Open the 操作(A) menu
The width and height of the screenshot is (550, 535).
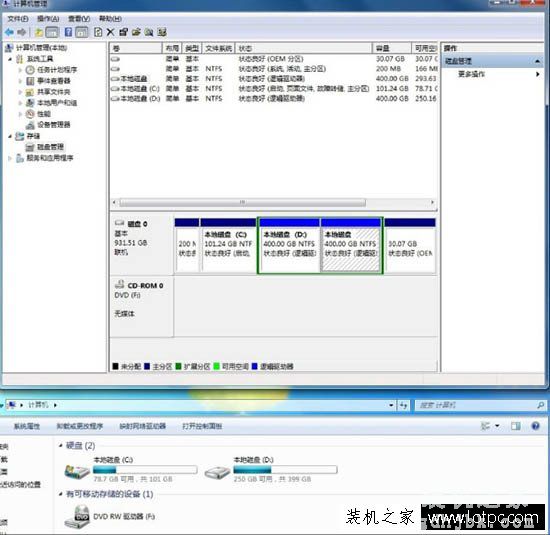click(x=48, y=19)
